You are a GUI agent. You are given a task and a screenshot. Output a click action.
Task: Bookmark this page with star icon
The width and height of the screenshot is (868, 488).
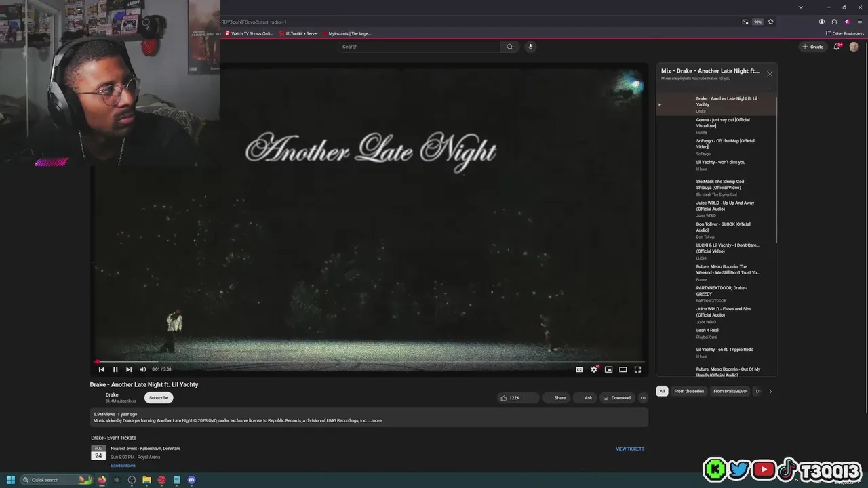click(x=770, y=22)
